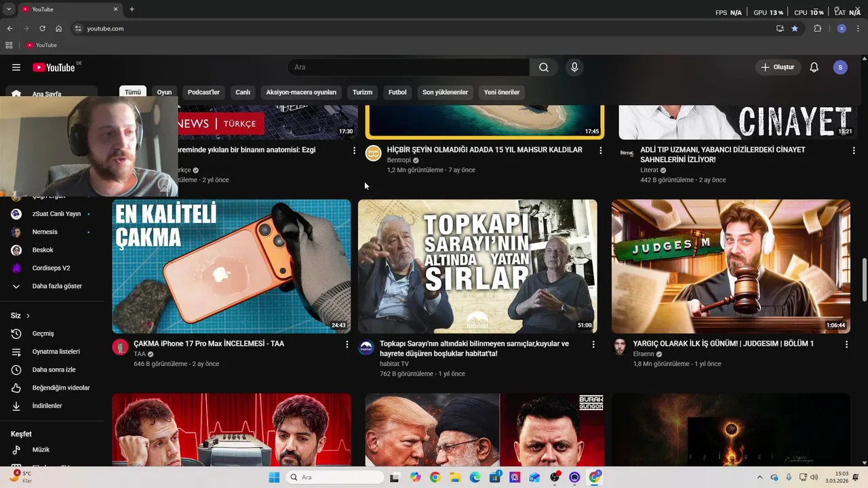Open options for Ezgi binanın anatomisi video

[x=354, y=150]
